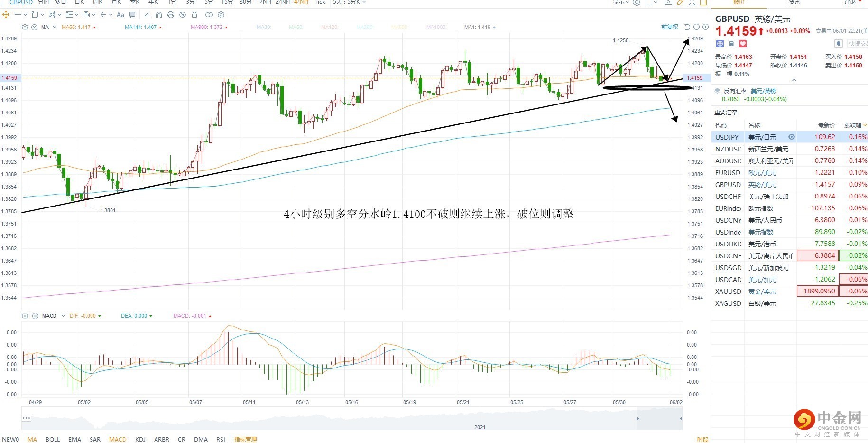This screenshot has width=868, height=443.
Task: Delete drawings with the trash icon
Action: point(194,15)
